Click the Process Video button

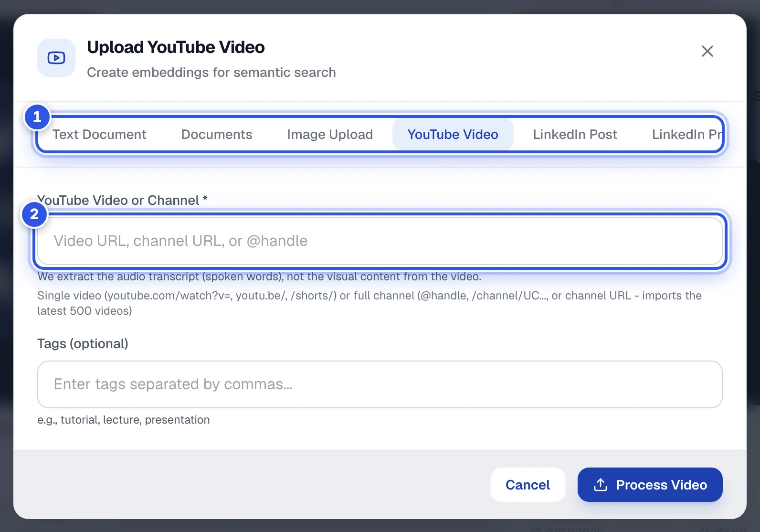[650, 485]
